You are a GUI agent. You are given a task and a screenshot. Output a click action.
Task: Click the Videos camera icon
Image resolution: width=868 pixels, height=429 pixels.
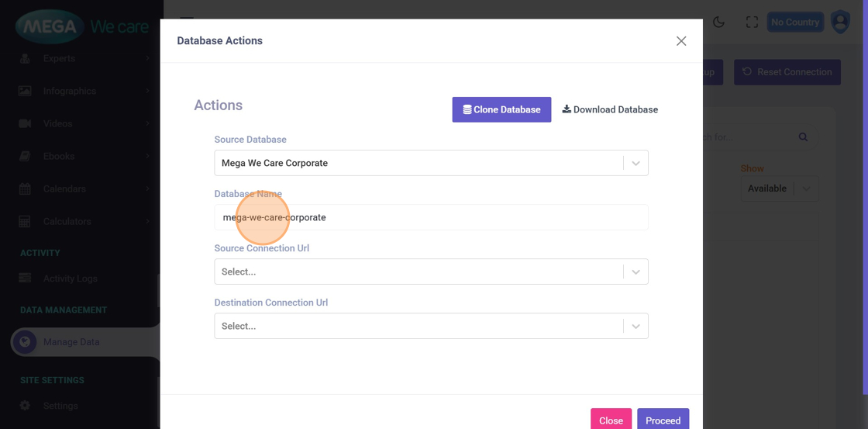point(25,123)
